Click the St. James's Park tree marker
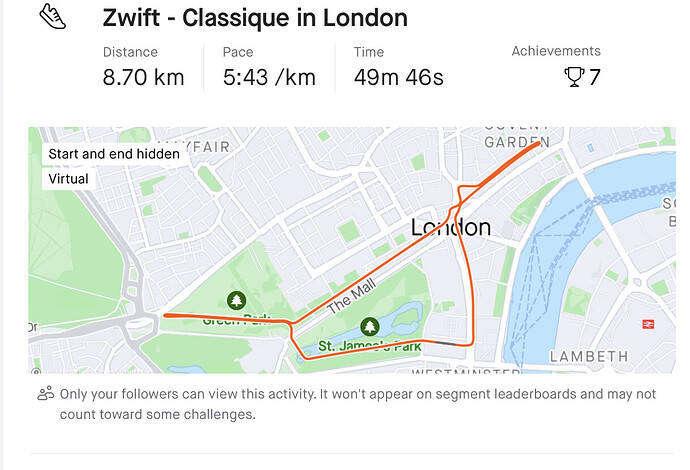This screenshot has width=690, height=470. (370, 327)
